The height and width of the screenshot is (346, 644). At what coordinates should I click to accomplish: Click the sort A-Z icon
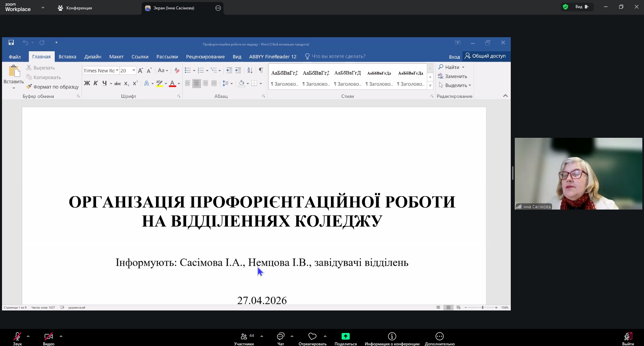pyautogui.click(x=250, y=70)
